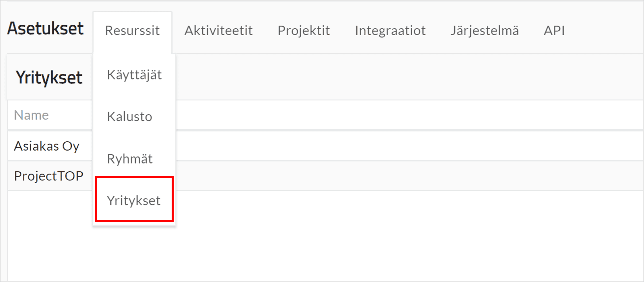
Task: Open the Asiakas Oy company row
Action: point(325,146)
